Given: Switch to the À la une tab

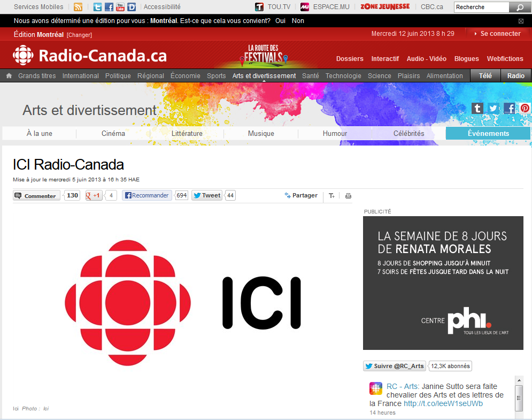Looking at the screenshot, I should tap(40, 133).
